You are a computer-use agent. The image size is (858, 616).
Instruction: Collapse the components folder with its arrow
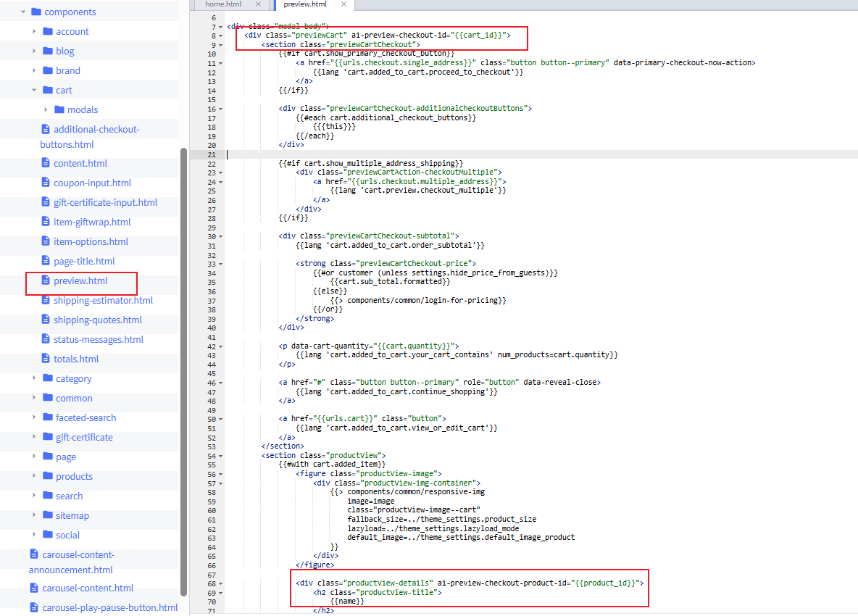click(x=23, y=12)
